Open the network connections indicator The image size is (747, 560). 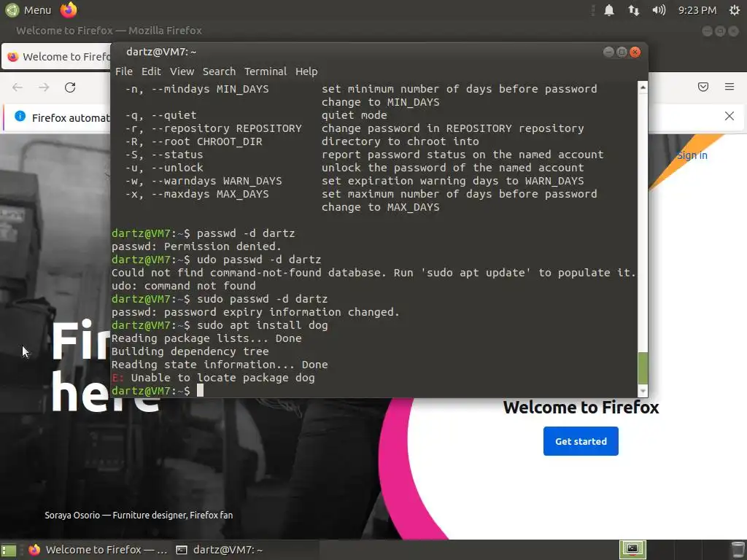pyautogui.click(x=633, y=10)
